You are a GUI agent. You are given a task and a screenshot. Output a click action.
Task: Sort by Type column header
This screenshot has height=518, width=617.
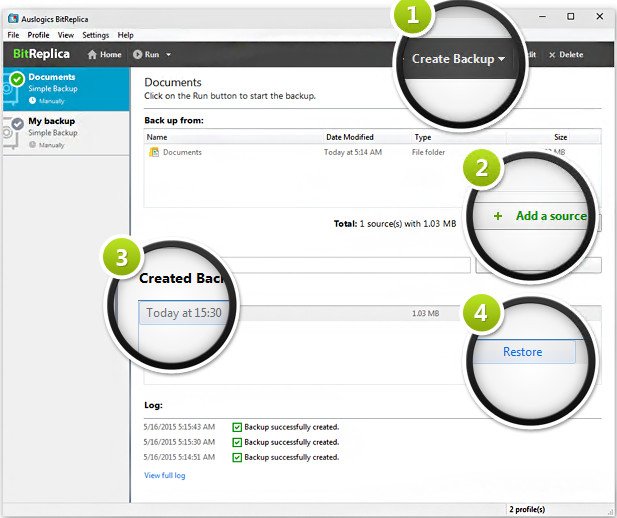pos(423,137)
